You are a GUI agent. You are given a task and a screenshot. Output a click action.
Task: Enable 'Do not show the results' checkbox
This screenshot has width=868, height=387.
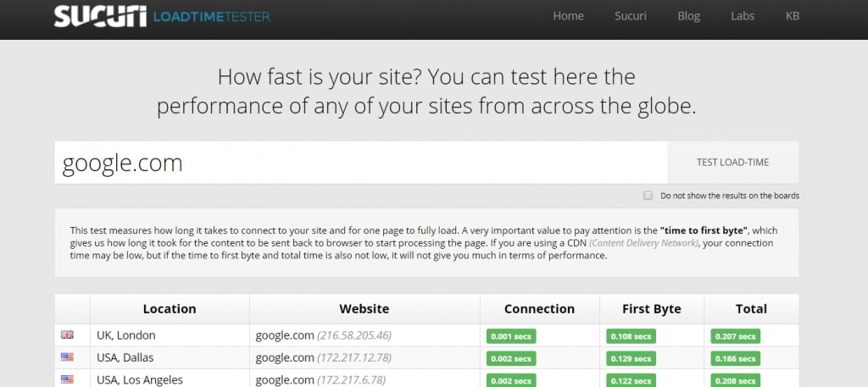648,195
